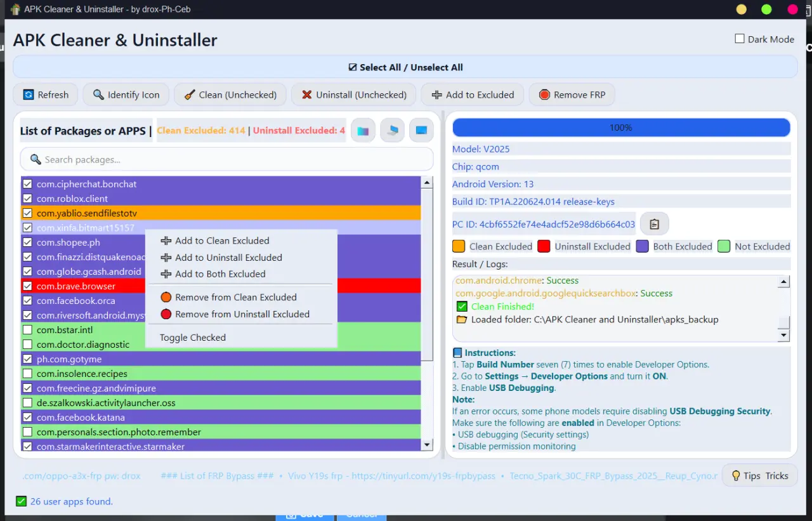
Task: Click purple Both Excluded legend swatch
Action: point(643,246)
